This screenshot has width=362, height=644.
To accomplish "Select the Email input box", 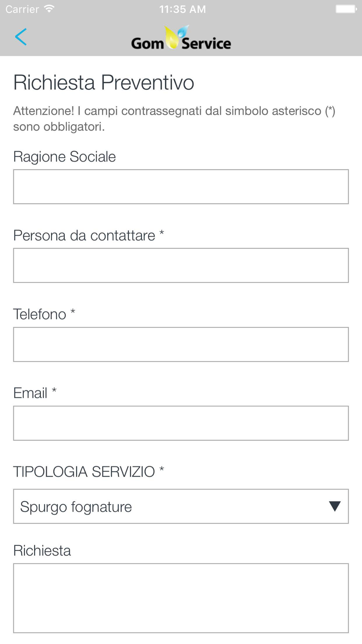I will 181,423.
